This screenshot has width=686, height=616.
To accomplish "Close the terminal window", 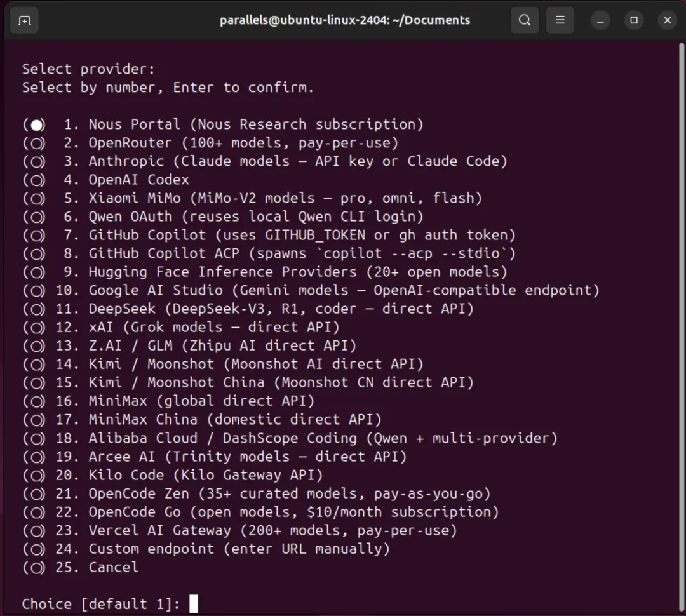I will tap(667, 20).
